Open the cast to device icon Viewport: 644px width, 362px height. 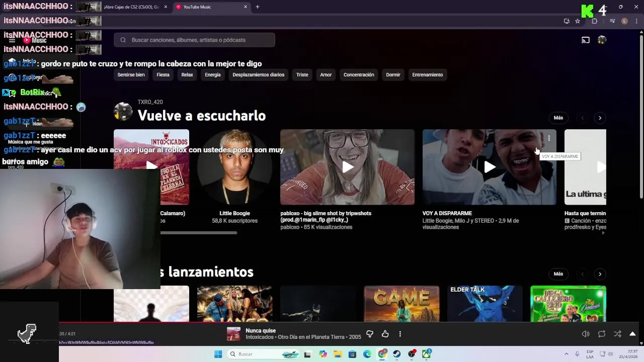(586, 40)
